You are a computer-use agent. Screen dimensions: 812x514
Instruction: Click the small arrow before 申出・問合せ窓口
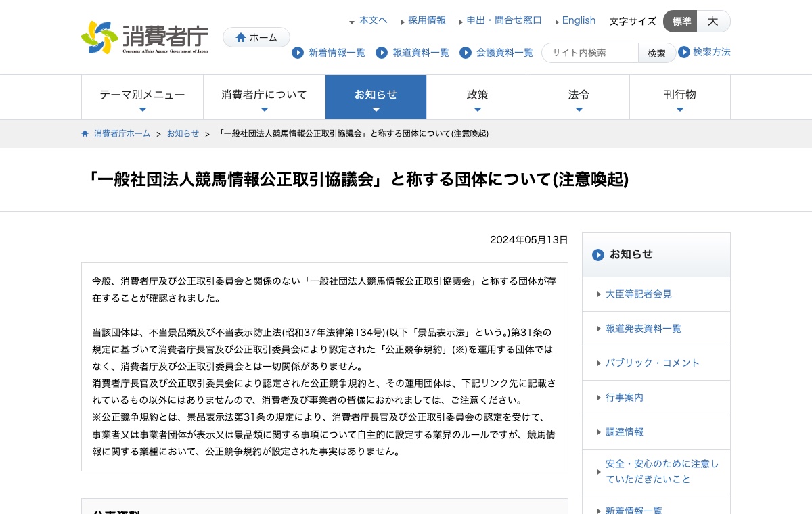click(x=461, y=22)
